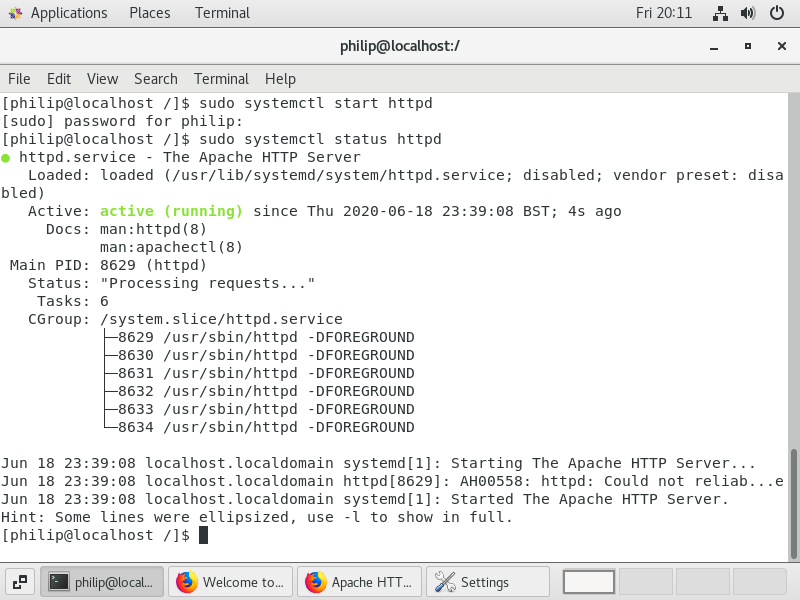This screenshot has width=800, height=600.
Task: Click the Applications menu foot icon
Action: 15,13
